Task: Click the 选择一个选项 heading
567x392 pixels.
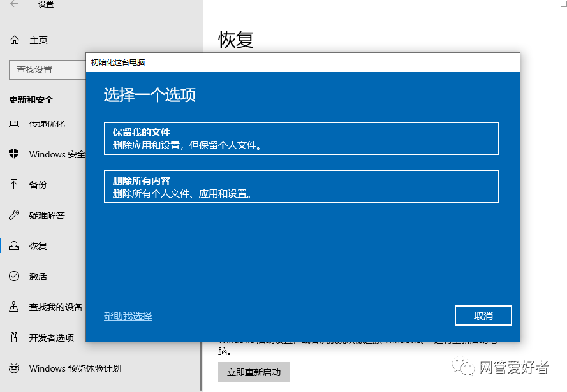Action: tap(150, 95)
